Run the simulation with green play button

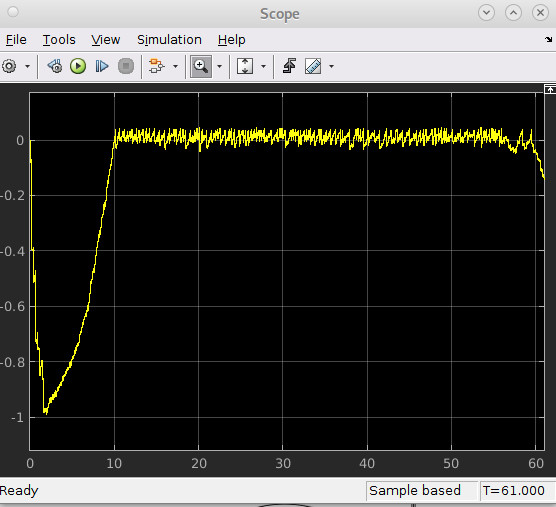[78, 66]
